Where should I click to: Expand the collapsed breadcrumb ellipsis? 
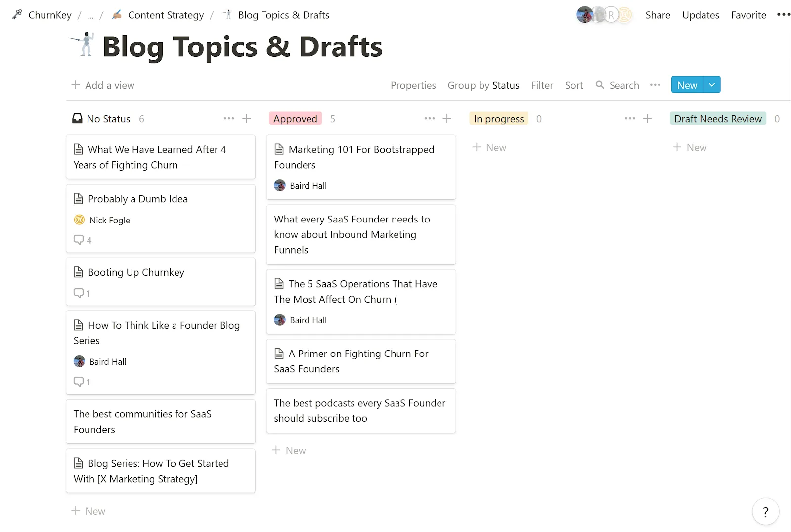pyautogui.click(x=90, y=15)
